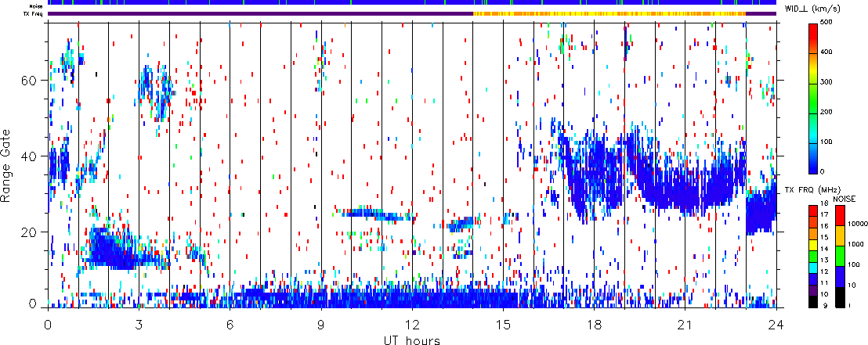Click the TX FRQ (MHz) color scale
The image size is (868, 345).
(x=813, y=256)
